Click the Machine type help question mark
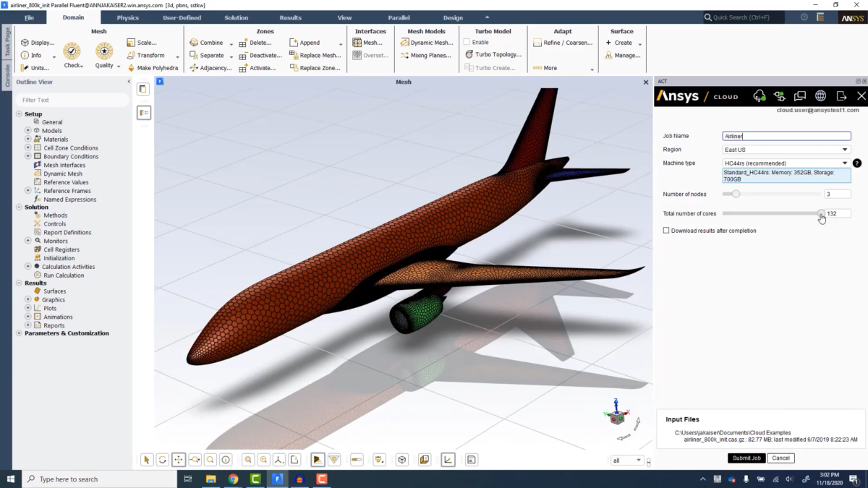Viewport: 868px width, 488px height. tap(857, 163)
